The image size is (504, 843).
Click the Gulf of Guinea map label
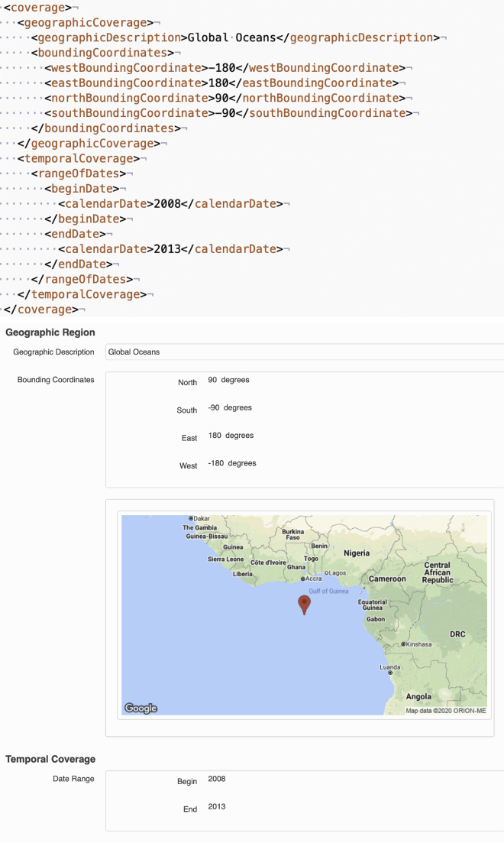(328, 592)
